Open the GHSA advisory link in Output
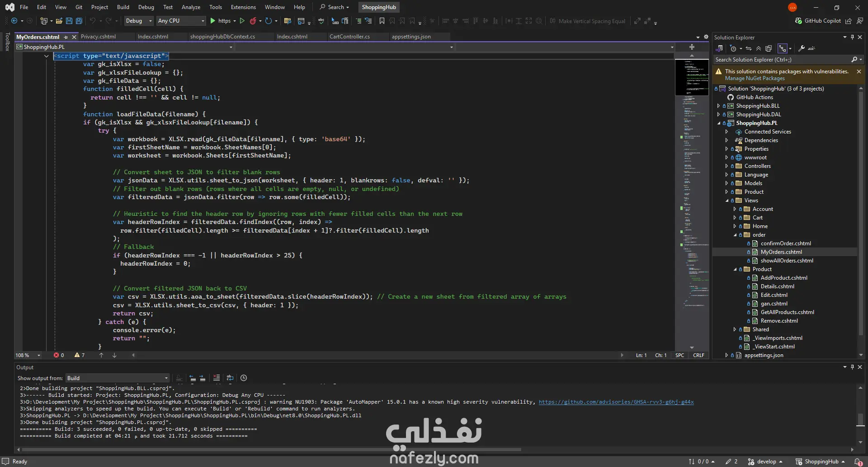868x467 pixels. (x=616, y=402)
